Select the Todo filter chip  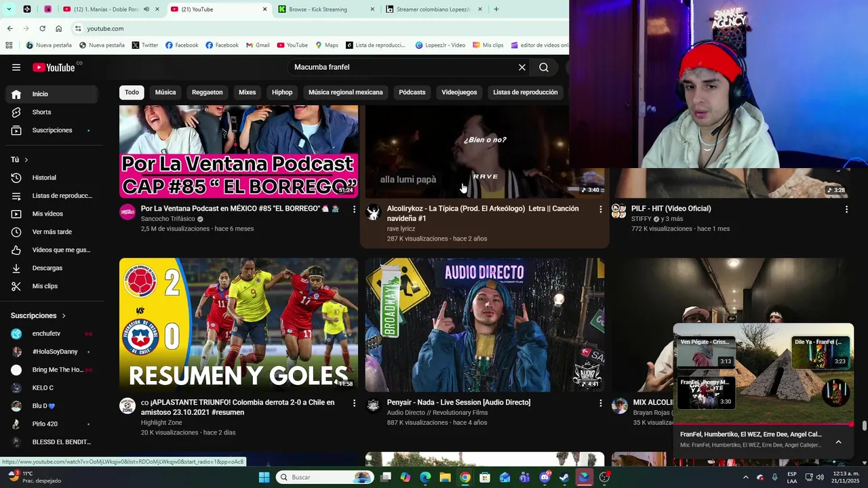pos(132,92)
